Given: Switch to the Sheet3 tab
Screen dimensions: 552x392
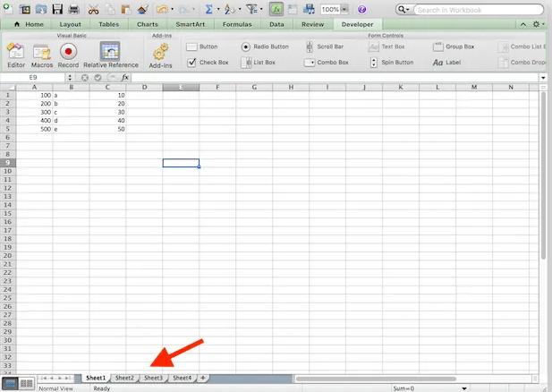Looking at the screenshot, I should pyautogui.click(x=154, y=378).
